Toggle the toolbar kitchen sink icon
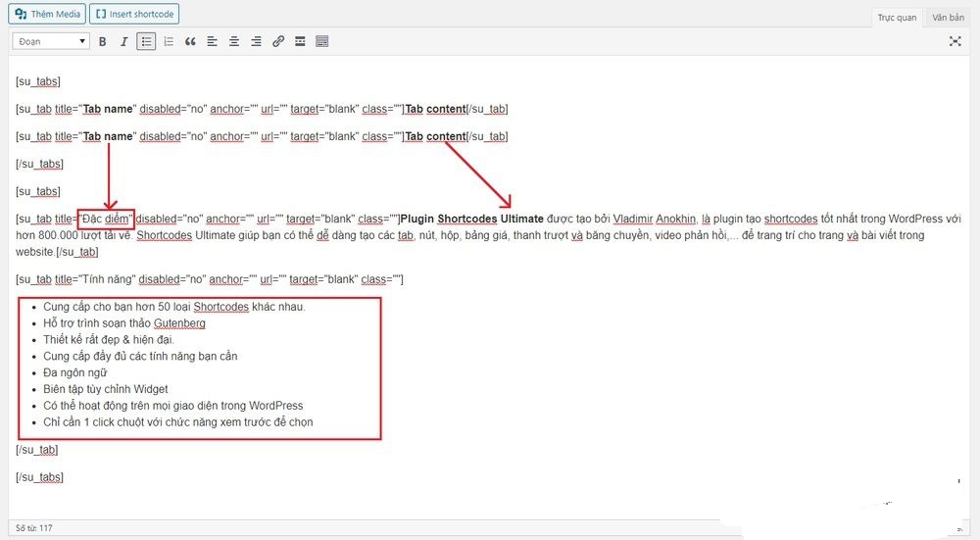Image resolution: width=980 pixels, height=540 pixels. click(x=321, y=41)
